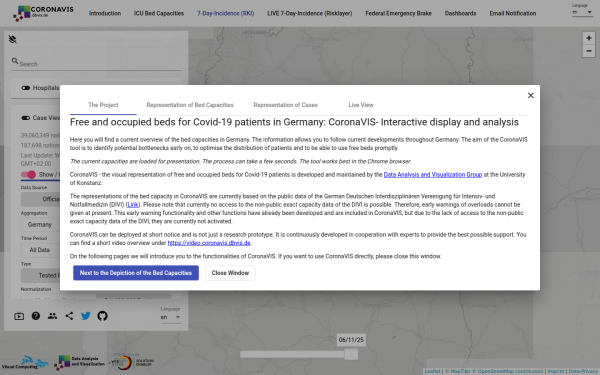Click the layers-off icon in side panel
Image resolution: width=600 pixels, height=375 pixels.
pyautogui.click(x=13, y=39)
